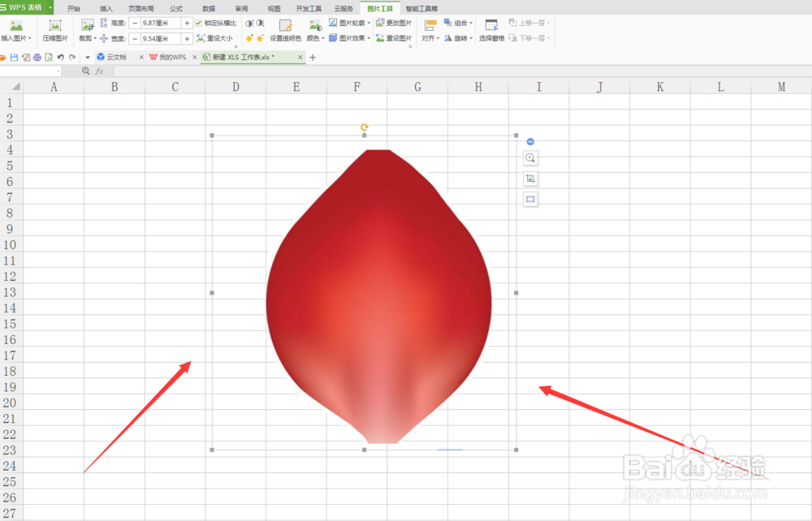Open the Developer Tools (开发工具) tab
Viewport: 812px width, 521px height.
(x=309, y=8)
